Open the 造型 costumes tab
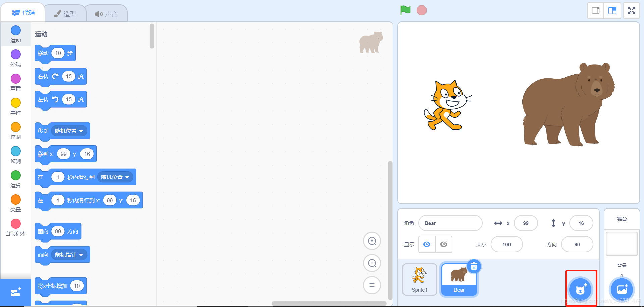Viewport: 644px width, 307px height. [65, 14]
